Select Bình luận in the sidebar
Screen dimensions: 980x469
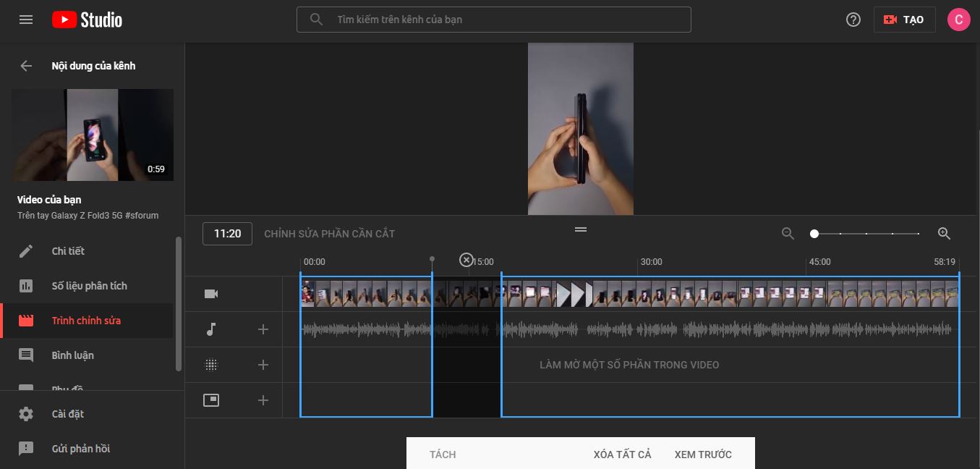pos(72,355)
